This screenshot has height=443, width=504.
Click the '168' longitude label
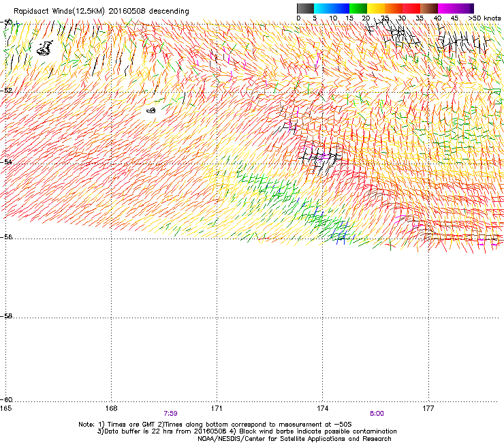[x=111, y=408]
